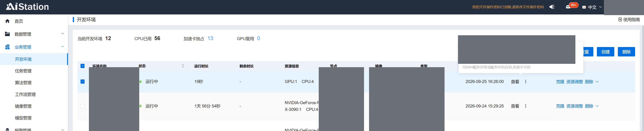Click the 业务管理 sidebar icon
Screen dimensions: 644x131
point(8,47)
